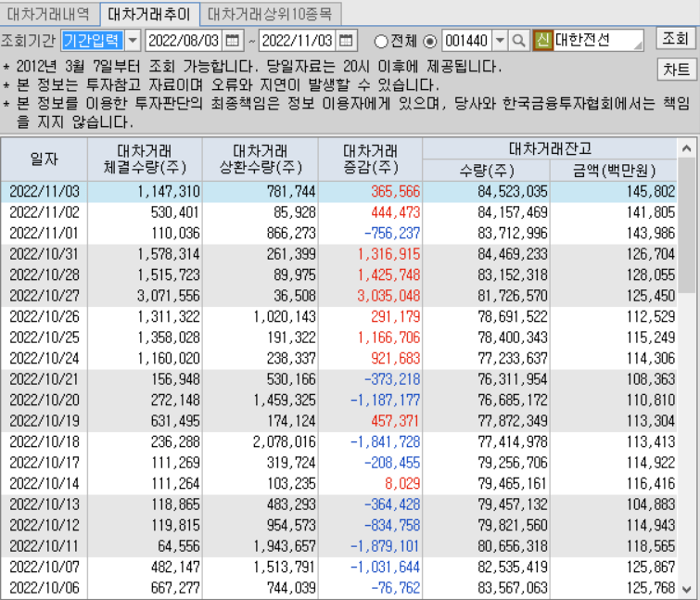
Task: Switch to the 대차거래상위10종목 tab
Action: point(271,14)
